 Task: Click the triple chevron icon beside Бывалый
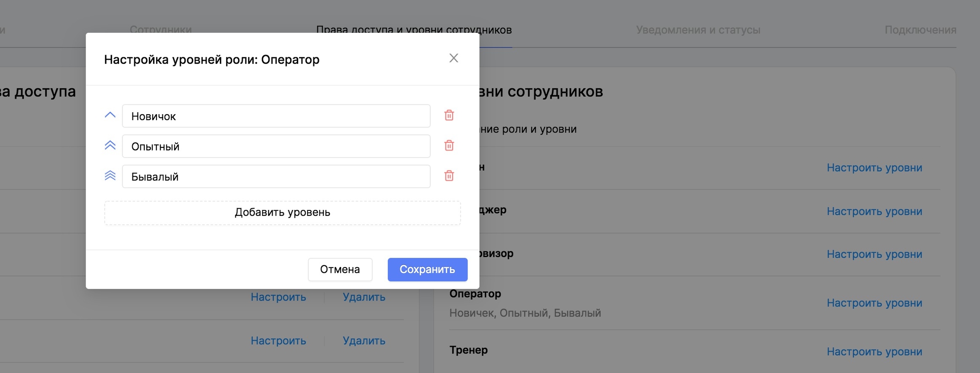pyautogui.click(x=110, y=176)
